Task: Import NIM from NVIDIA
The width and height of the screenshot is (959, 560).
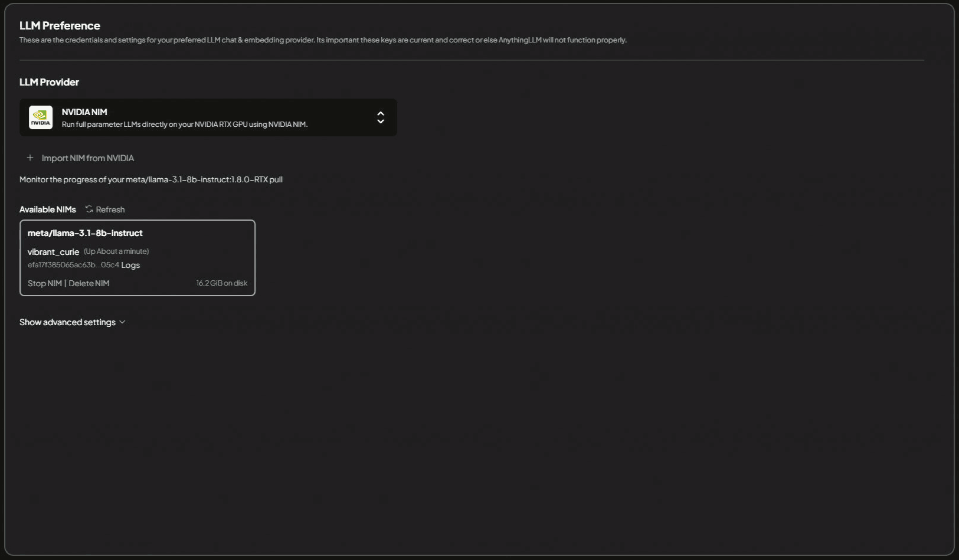Action: 87,158
